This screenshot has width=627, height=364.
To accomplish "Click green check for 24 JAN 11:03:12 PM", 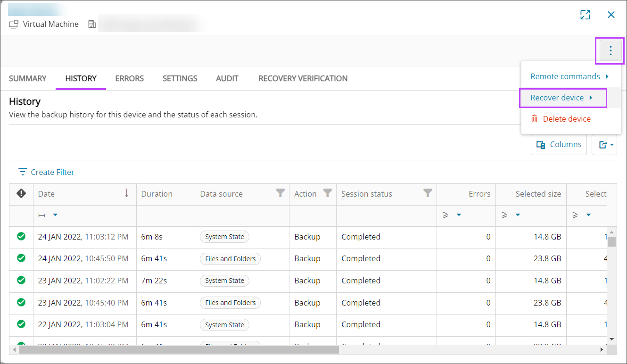I will pyautogui.click(x=21, y=237).
